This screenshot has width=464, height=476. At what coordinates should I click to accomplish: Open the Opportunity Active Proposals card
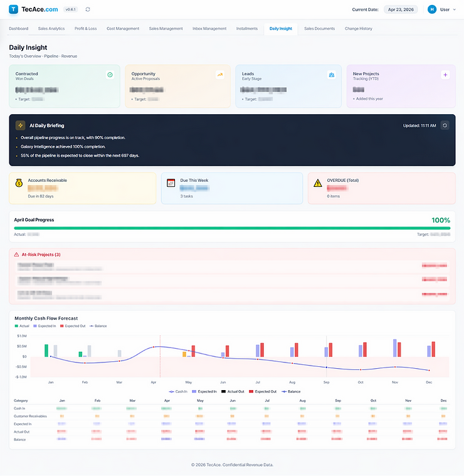[177, 86]
